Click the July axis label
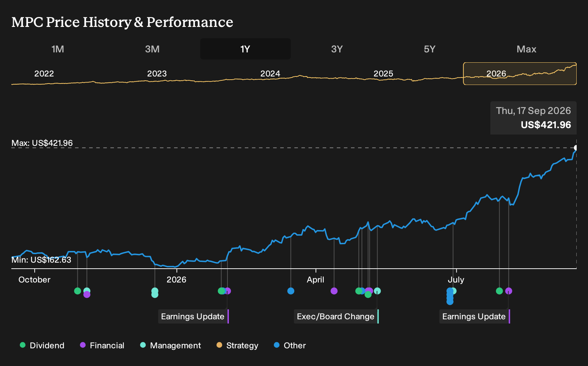This screenshot has height=366, width=588. tap(456, 280)
